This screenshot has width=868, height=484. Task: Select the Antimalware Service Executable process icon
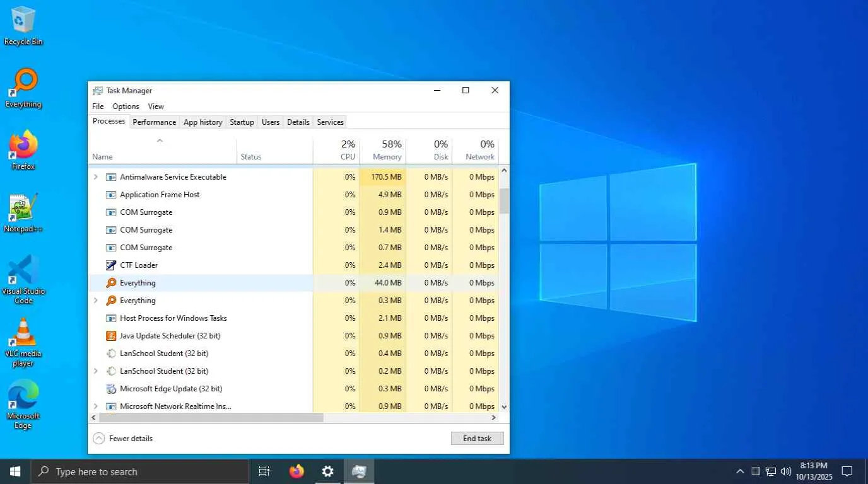click(x=111, y=177)
